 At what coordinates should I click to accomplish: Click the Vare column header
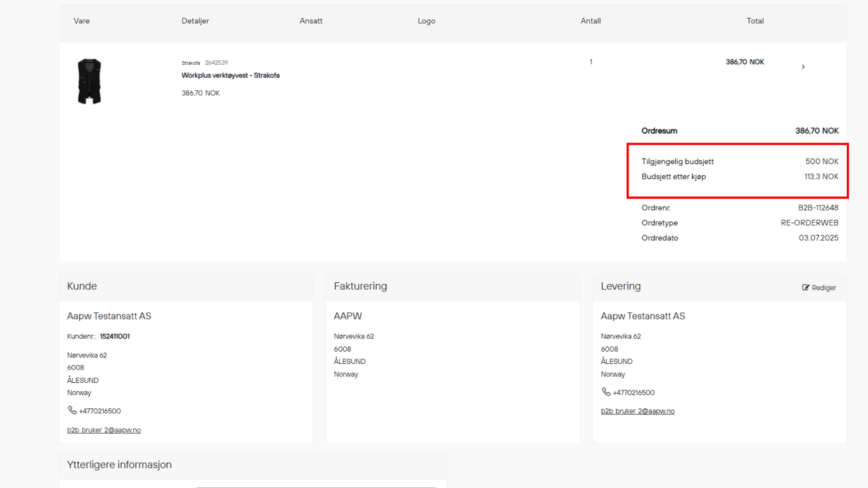(x=81, y=21)
